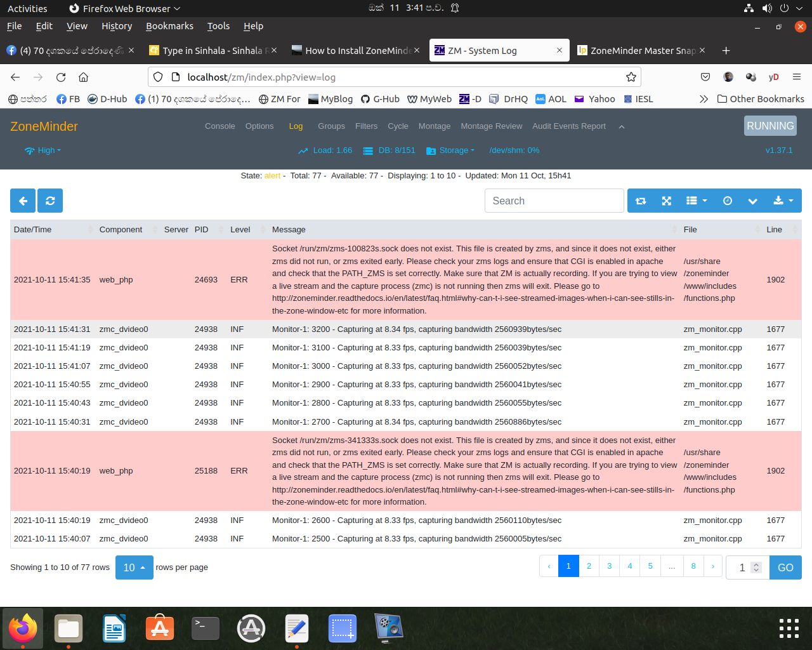Open the columns list dropdown
The image size is (812, 650).
(x=697, y=201)
